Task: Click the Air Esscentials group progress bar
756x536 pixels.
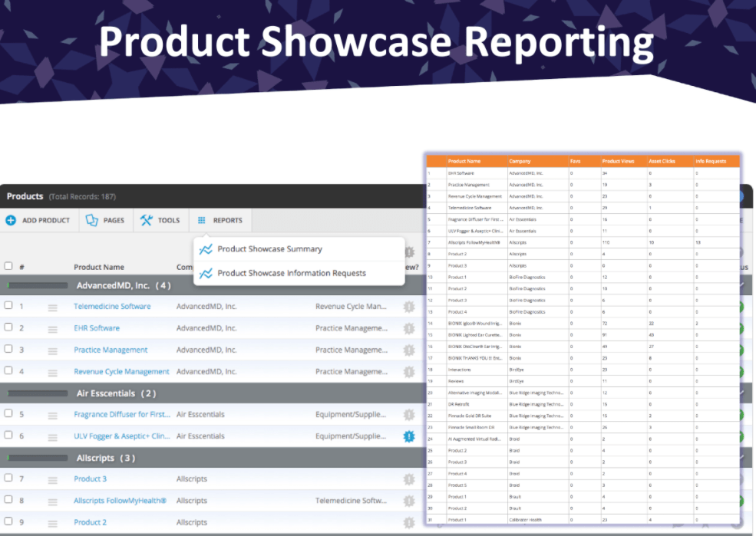Action: (38, 393)
